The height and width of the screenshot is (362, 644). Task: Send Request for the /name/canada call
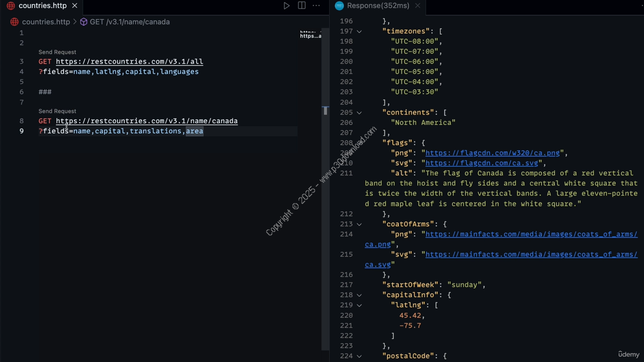pyautogui.click(x=57, y=111)
